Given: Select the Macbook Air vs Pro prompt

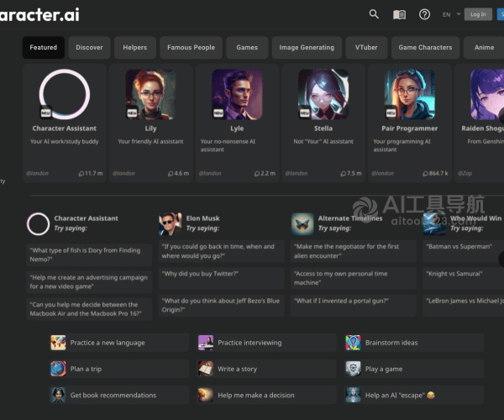Looking at the screenshot, I should (89, 309).
